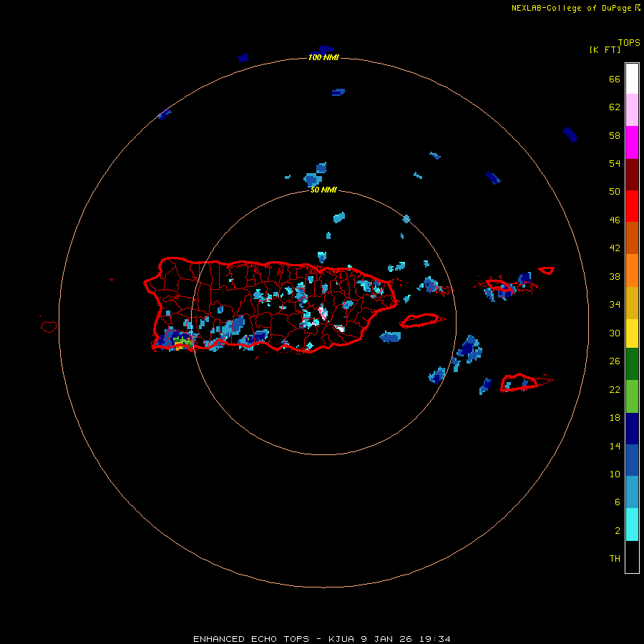This screenshot has width=644, height=644.
Task: Click the 100 NMI range ring label
Action: coord(323,57)
